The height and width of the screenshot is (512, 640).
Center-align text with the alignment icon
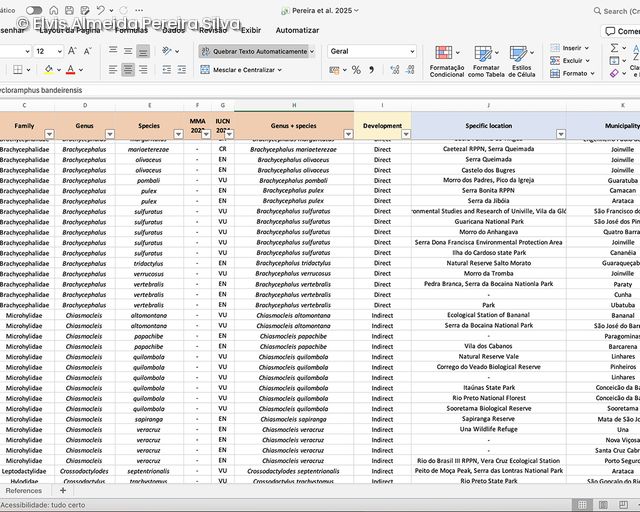tap(128, 70)
